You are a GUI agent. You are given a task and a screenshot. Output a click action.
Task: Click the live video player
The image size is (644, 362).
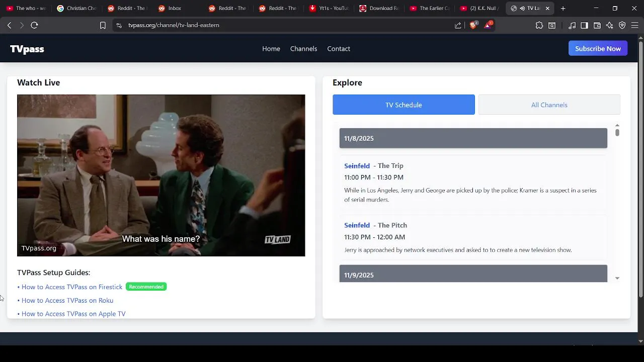161,175
